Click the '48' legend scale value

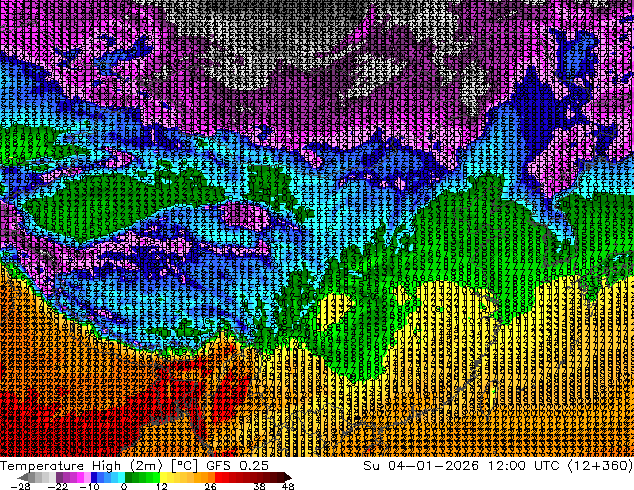coord(288,486)
